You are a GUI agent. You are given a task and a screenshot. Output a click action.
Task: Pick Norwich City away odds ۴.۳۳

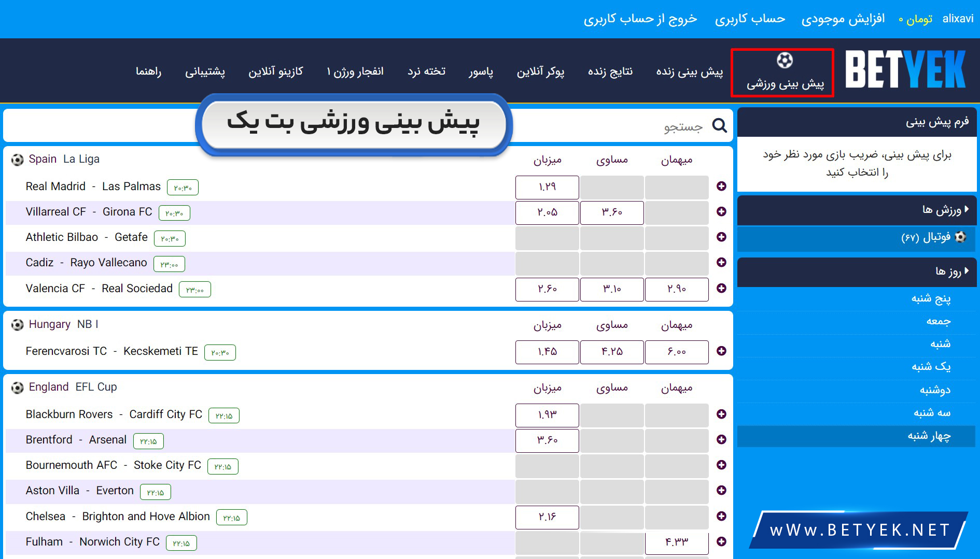pos(677,542)
